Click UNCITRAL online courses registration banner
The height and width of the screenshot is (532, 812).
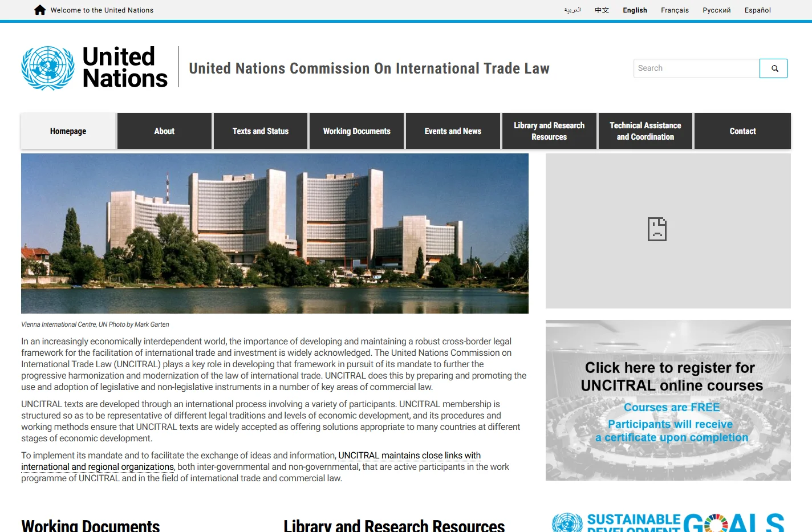(668, 400)
